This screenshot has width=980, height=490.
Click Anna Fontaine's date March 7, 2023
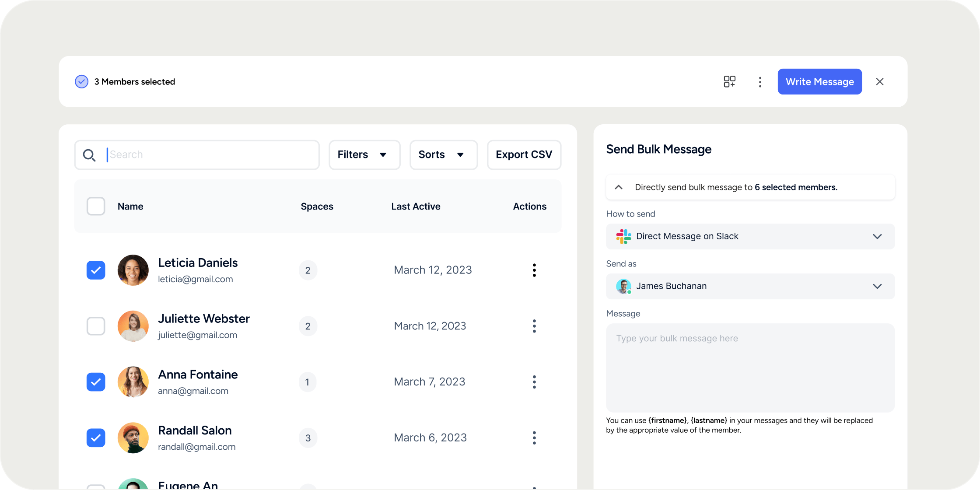coord(430,382)
